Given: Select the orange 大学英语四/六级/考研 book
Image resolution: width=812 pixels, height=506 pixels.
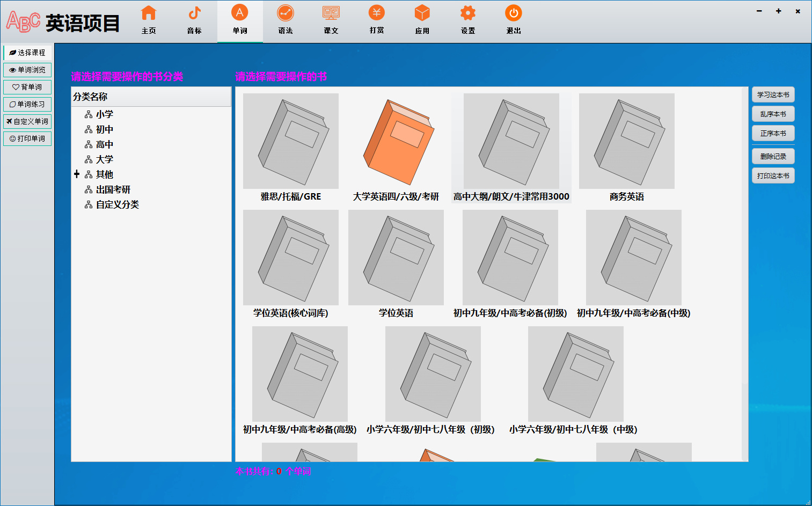Looking at the screenshot, I should tap(396, 148).
